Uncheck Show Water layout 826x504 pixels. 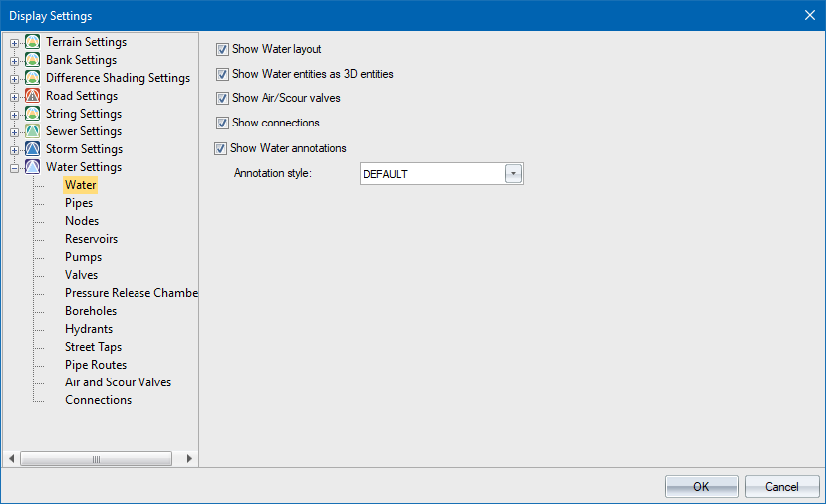pyautogui.click(x=223, y=49)
